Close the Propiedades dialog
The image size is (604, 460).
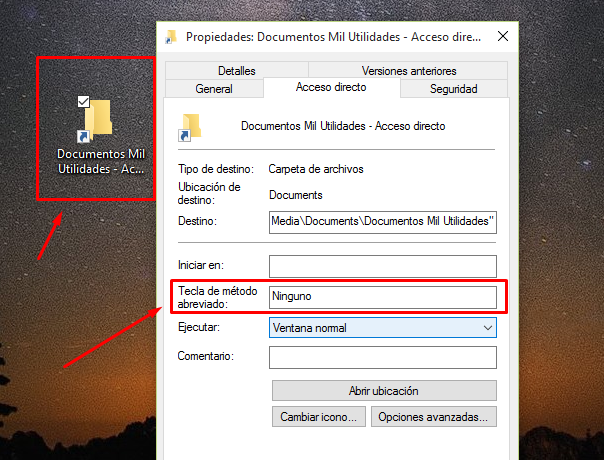pos(503,36)
